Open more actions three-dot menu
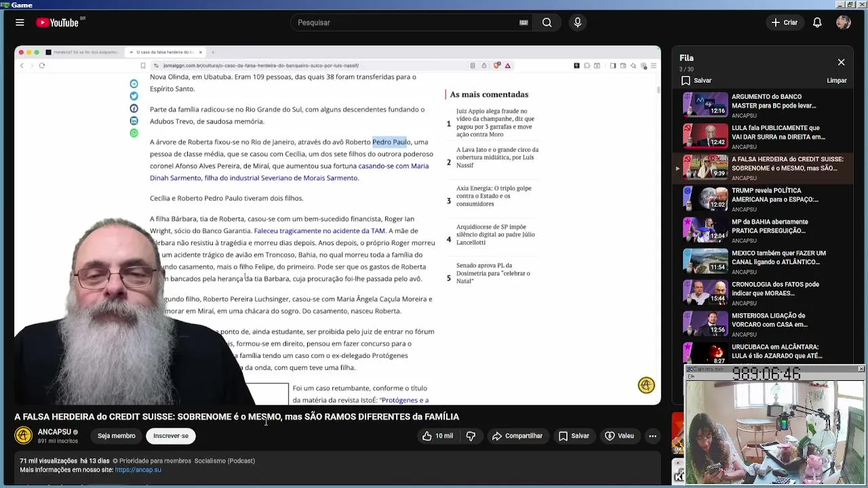The width and height of the screenshot is (868, 488). tap(652, 436)
